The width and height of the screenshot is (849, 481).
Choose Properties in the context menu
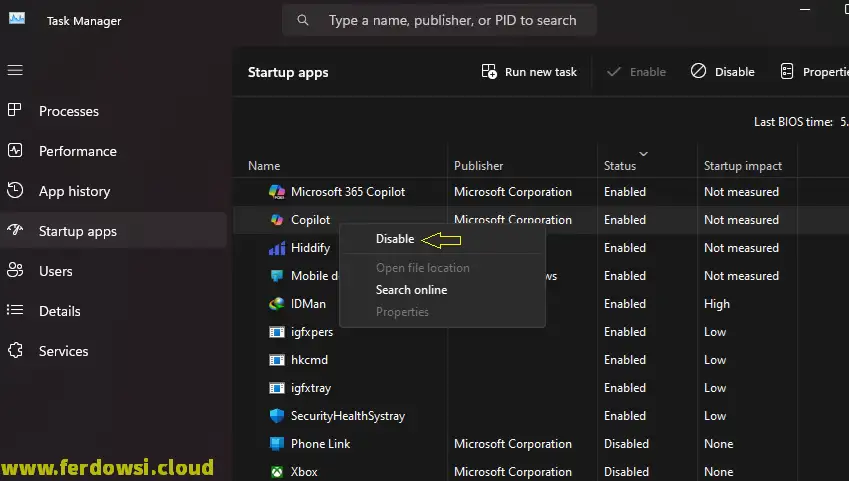pyautogui.click(x=402, y=312)
